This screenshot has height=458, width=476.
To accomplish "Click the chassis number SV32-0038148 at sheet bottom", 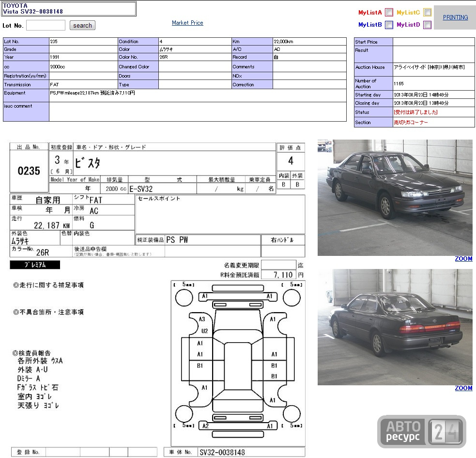I will coord(222,452).
